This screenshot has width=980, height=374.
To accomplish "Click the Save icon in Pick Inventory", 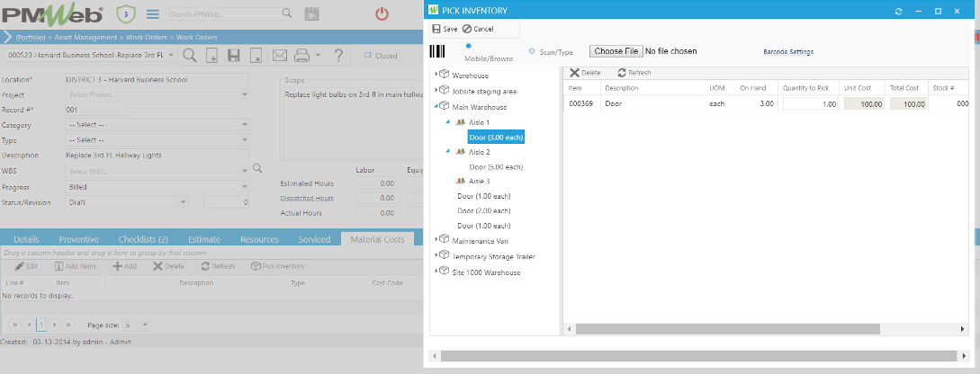I will pos(436,29).
